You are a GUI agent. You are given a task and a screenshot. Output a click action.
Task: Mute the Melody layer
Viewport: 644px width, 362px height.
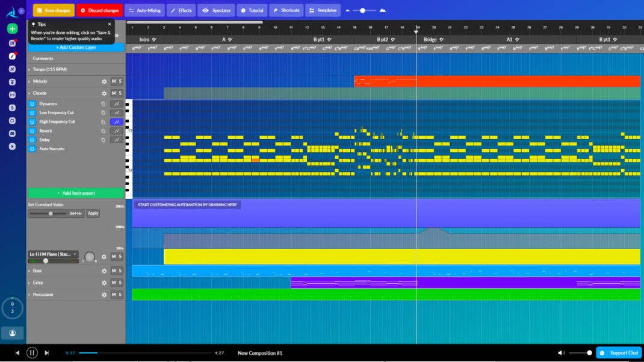click(x=114, y=81)
